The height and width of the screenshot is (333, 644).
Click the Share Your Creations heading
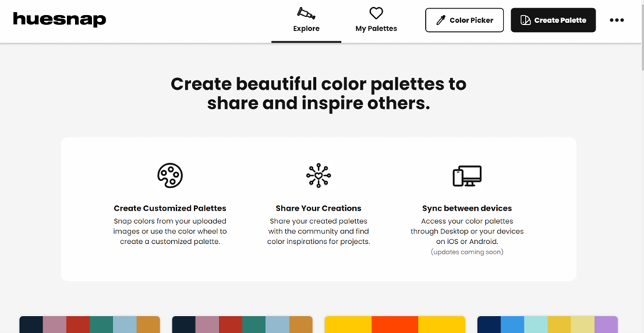318,208
